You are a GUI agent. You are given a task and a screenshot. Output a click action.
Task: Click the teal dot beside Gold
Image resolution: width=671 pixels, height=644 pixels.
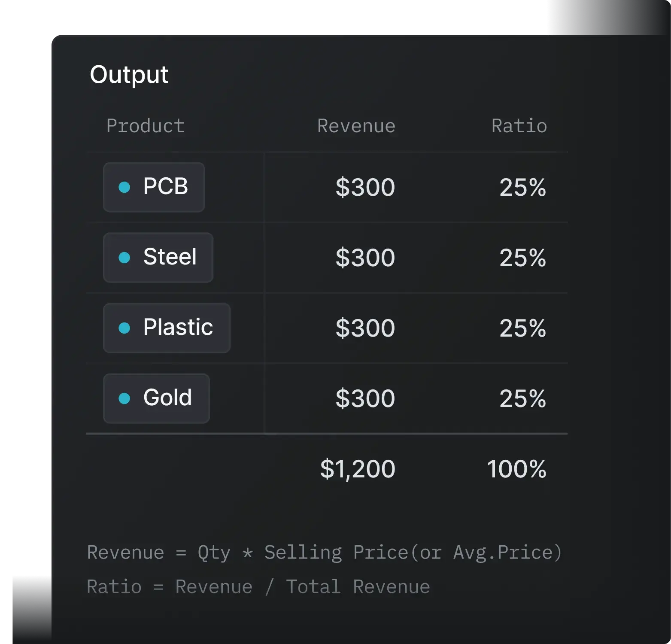click(124, 398)
